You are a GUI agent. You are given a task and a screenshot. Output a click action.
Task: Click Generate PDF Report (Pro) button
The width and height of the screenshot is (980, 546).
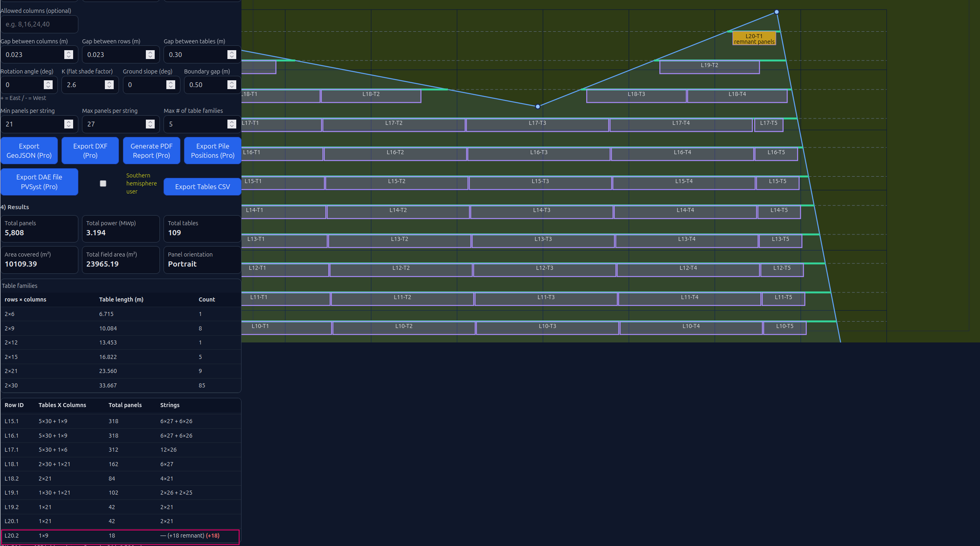[x=151, y=151]
